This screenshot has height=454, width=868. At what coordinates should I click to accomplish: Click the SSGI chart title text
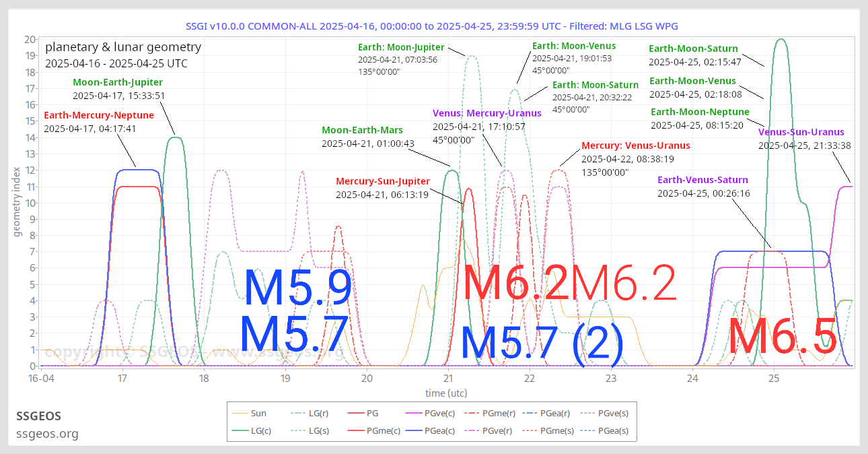431,26
